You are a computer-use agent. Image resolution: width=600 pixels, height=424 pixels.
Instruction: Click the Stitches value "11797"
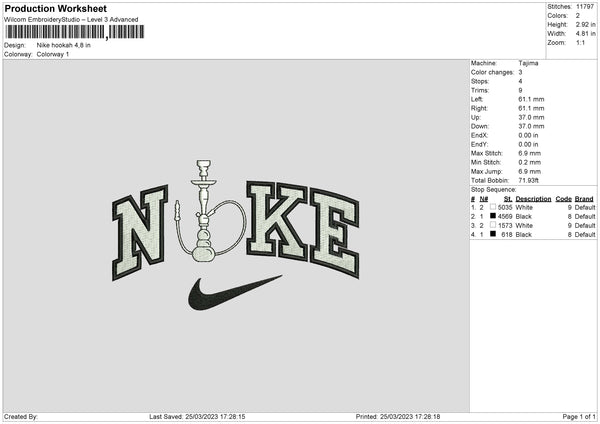pos(585,7)
